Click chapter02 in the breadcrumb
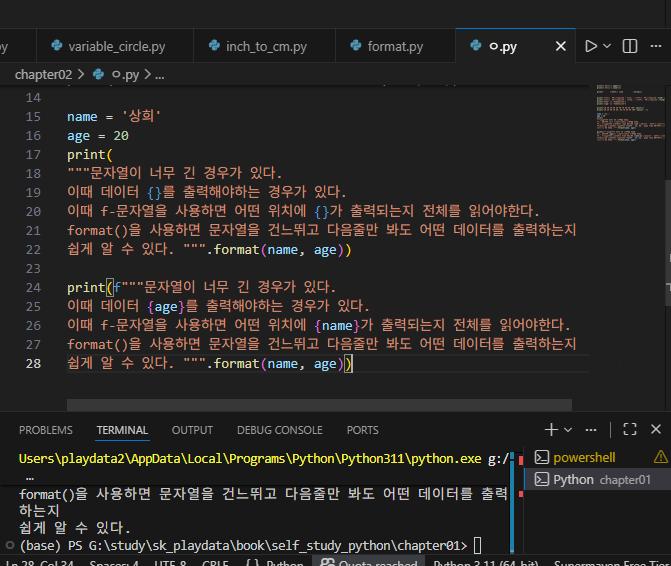 (x=43, y=74)
